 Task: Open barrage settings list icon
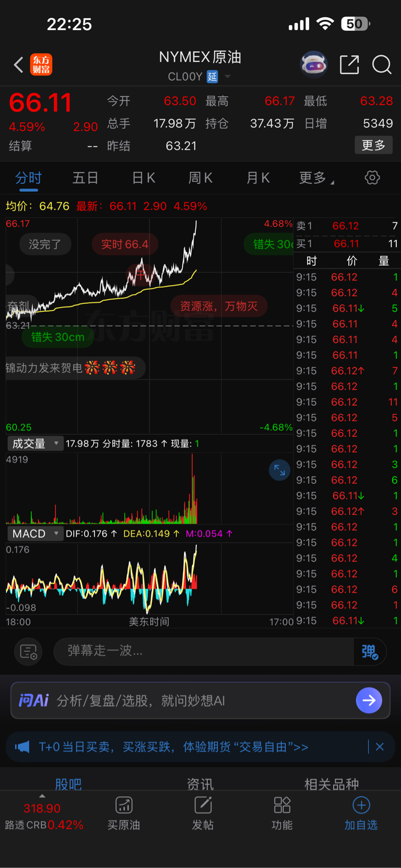pyautogui.click(x=28, y=651)
